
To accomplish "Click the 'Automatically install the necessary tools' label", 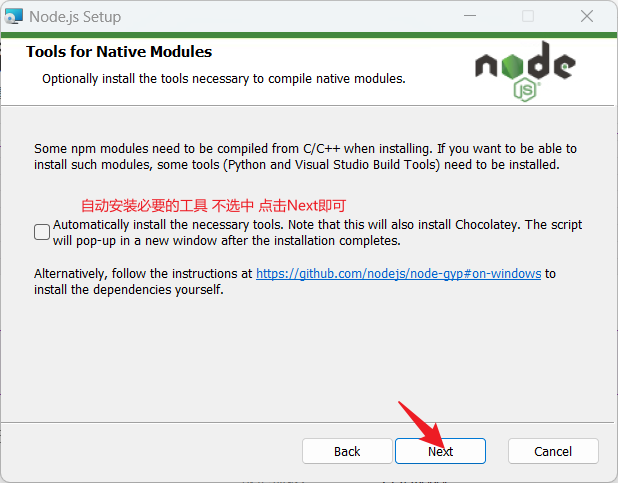I will 317,232.
